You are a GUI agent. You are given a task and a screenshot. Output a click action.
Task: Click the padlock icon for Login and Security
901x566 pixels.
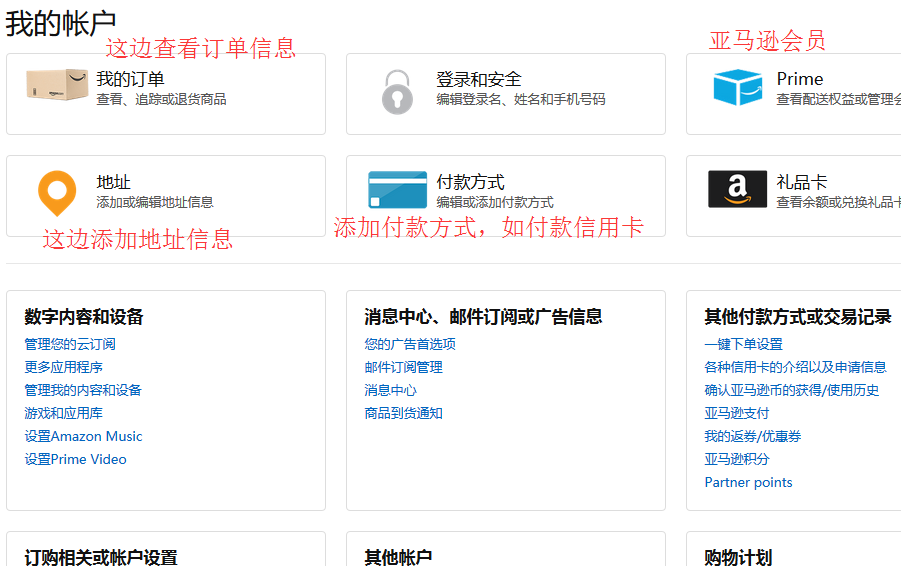click(x=397, y=92)
